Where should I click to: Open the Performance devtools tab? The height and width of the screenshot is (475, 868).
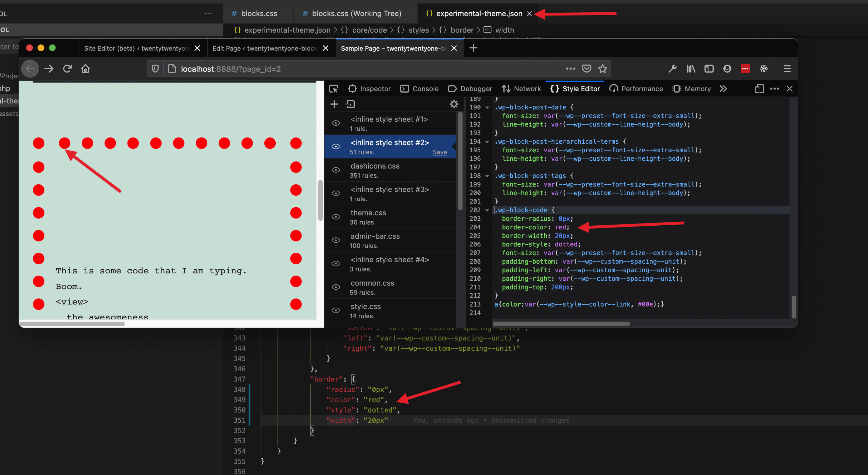click(x=636, y=89)
